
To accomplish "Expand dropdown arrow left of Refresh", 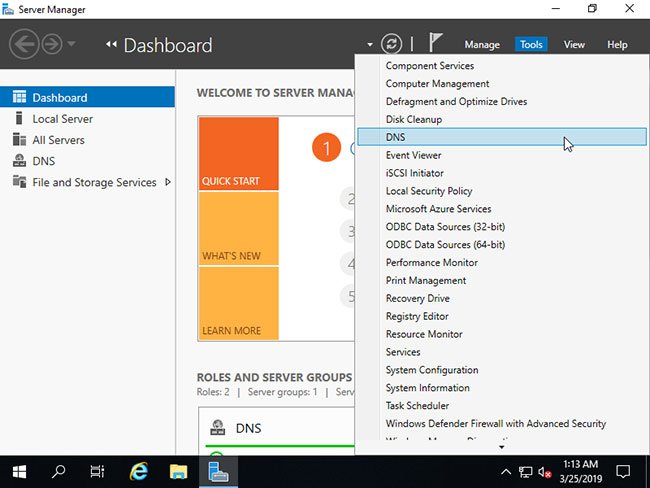I will point(370,44).
